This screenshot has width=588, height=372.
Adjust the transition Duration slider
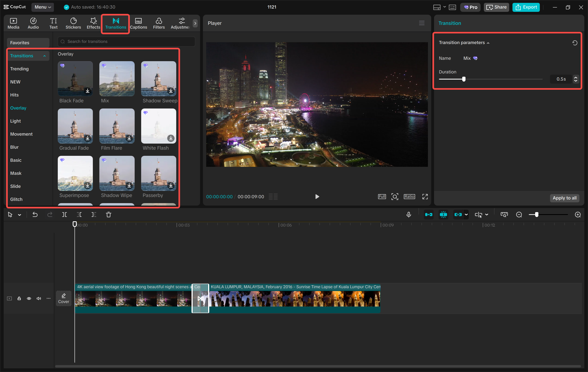[x=463, y=79]
